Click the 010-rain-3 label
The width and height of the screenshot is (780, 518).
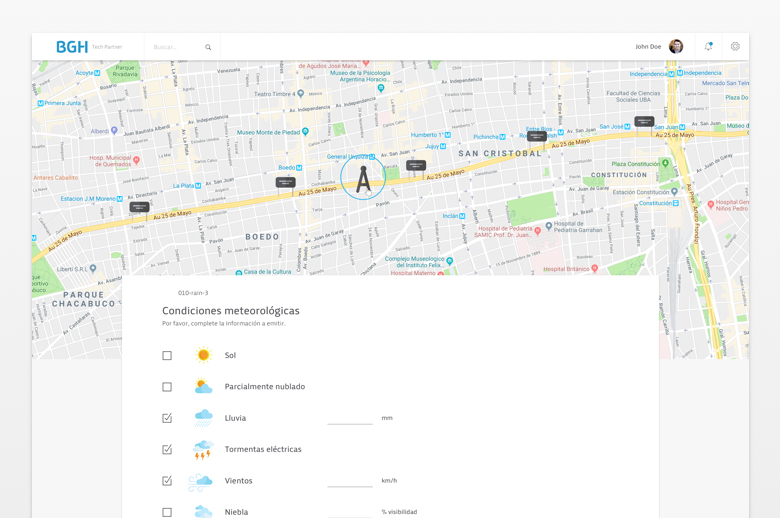click(x=193, y=293)
